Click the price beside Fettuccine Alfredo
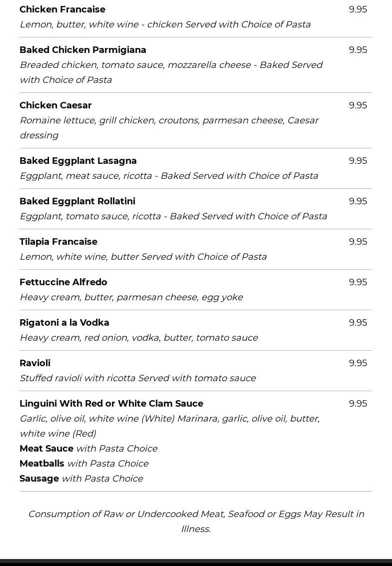 pyautogui.click(x=358, y=282)
